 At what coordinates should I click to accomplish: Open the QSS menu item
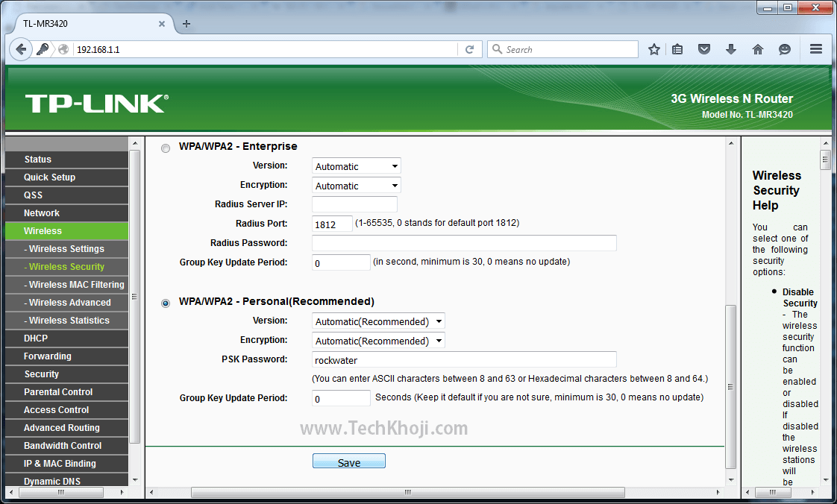[x=66, y=195]
